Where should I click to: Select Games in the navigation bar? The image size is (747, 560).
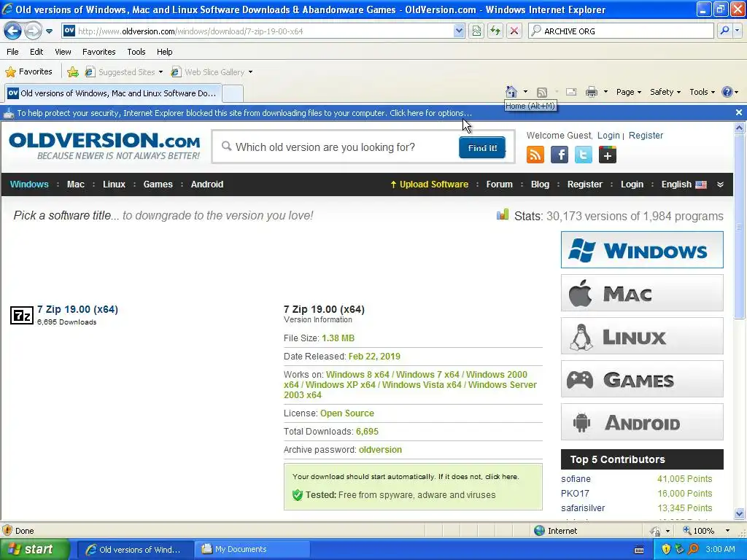158,184
